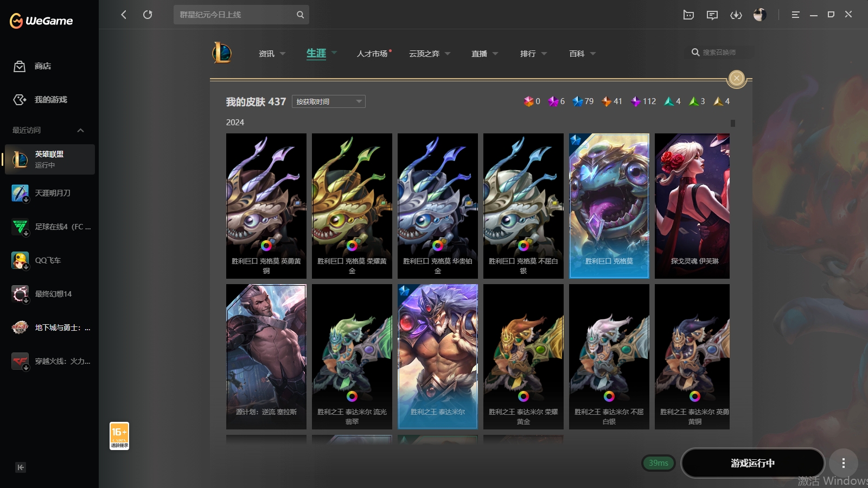Refresh the current page
Screen dimensions: 868x488
(148, 15)
